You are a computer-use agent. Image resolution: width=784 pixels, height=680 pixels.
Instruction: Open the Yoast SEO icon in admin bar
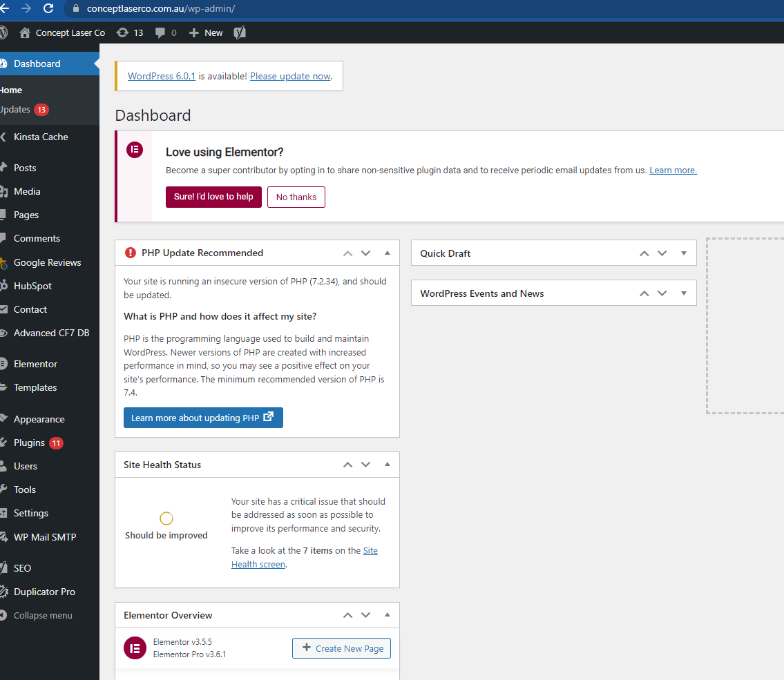240,33
